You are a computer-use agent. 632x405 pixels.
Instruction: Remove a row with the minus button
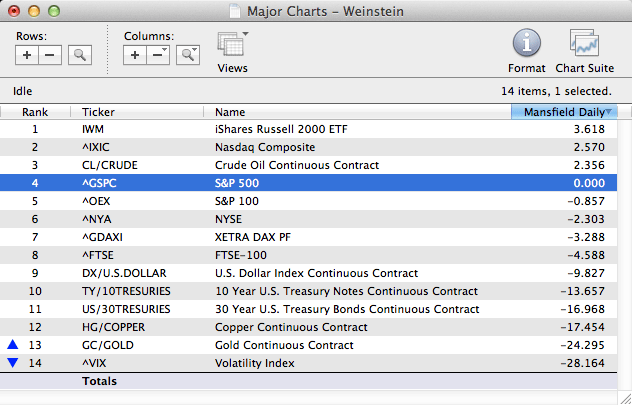[x=50, y=55]
